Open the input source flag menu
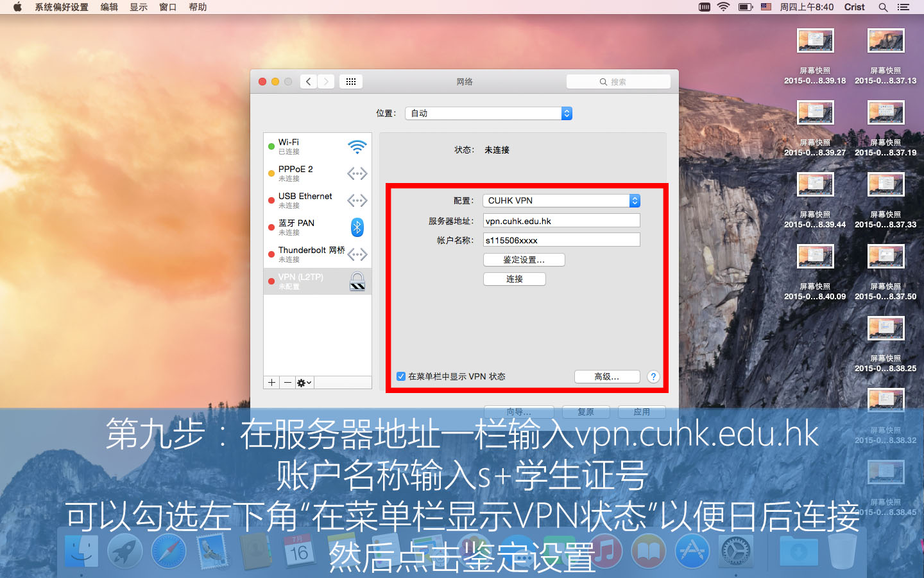Screen dimensions: 924x578 point(766,7)
